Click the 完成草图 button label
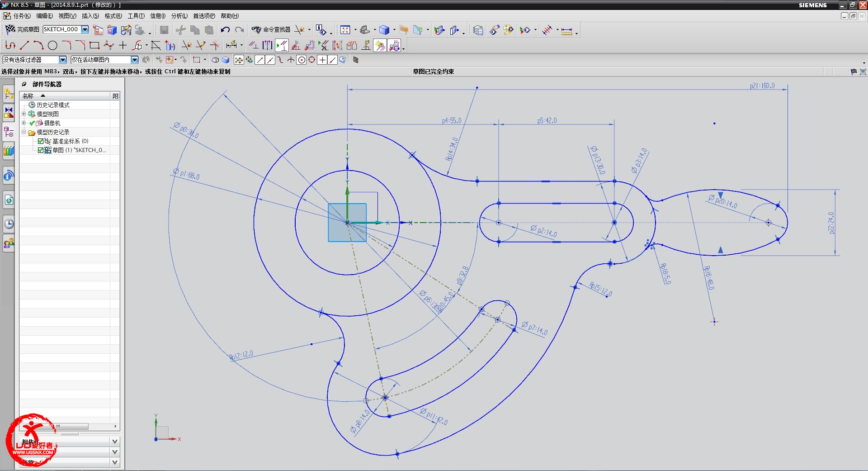The image size is (868, 471). click(x=28, y=29)
